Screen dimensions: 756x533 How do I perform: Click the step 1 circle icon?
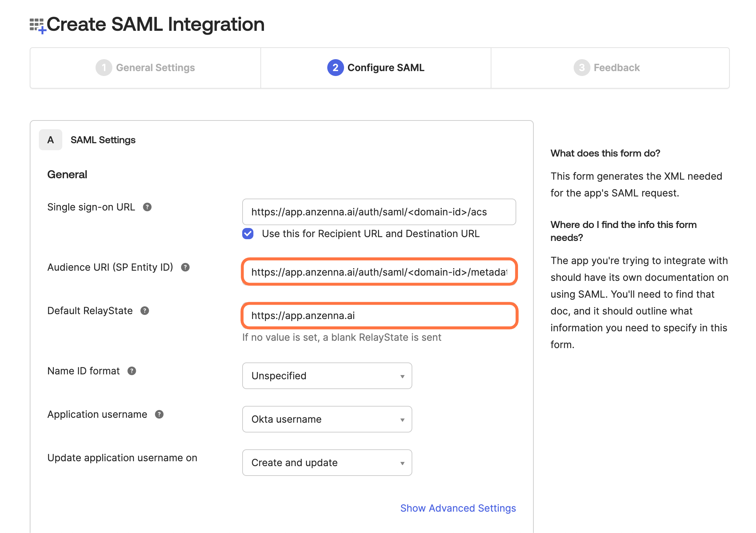(104, 68)
